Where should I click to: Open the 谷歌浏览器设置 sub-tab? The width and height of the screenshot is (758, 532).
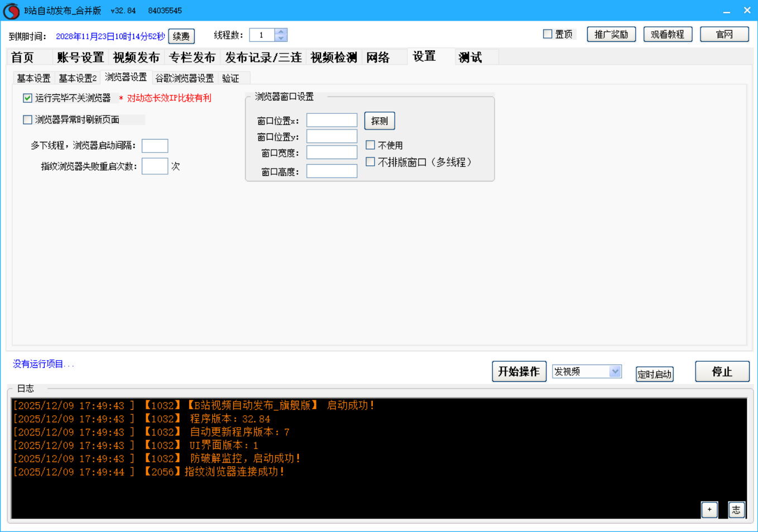click(184, 78)
